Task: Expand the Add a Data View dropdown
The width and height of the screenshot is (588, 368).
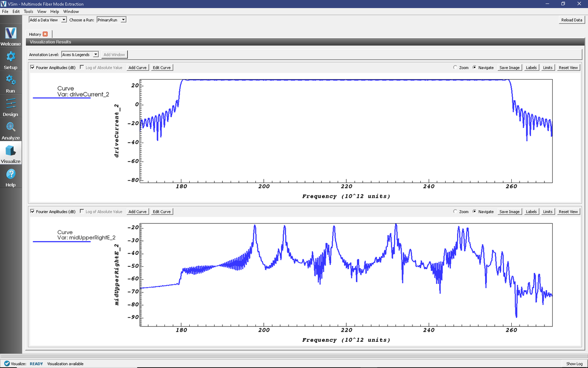Action: (48, 20)
